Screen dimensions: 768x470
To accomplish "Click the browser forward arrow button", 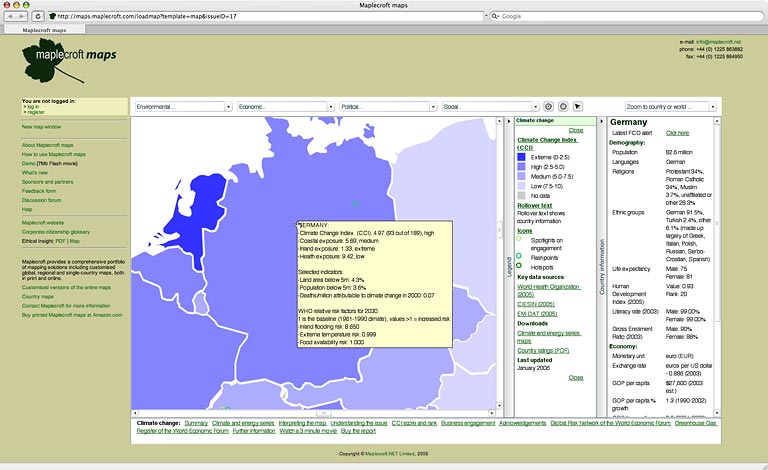I will 22,17.
